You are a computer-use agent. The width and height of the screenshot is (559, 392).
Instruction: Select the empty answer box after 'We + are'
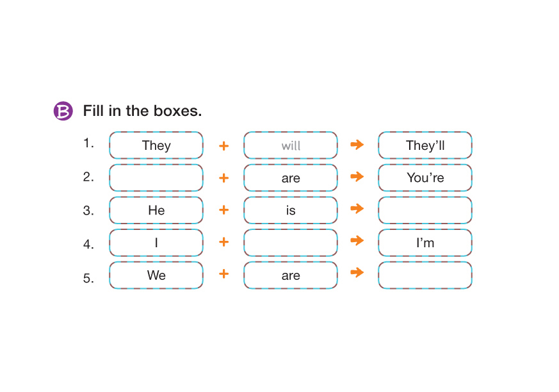[425, 275]
